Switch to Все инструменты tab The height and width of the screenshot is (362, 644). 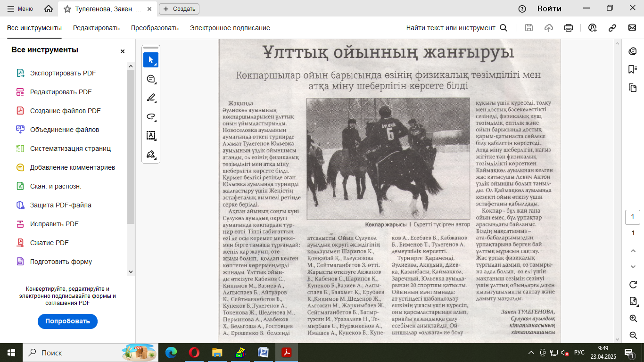click(34, 28)
